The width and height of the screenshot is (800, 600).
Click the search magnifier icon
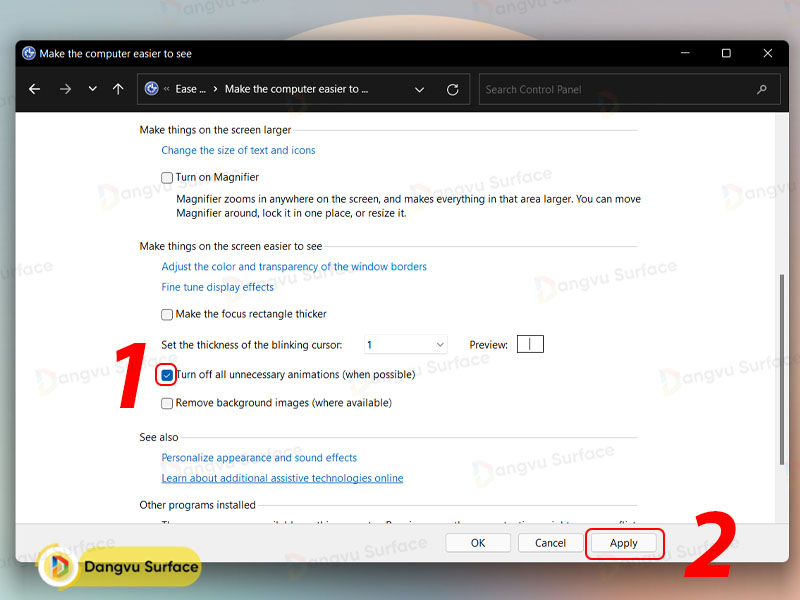click(x=762, y=89)
